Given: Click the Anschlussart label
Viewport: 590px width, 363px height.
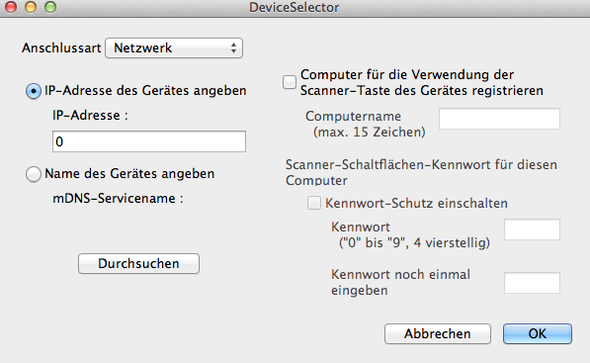Looking at the screenshot, I should pos(61,48).
